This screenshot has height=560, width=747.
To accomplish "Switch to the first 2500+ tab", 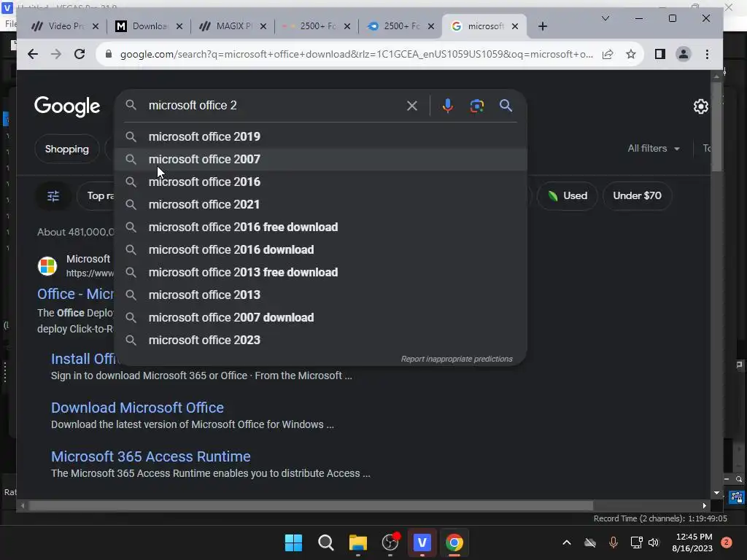I will 317,26.
